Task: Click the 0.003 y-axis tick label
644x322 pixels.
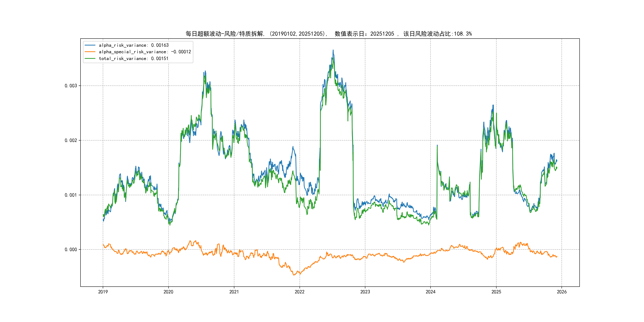Action: point(71,86)
